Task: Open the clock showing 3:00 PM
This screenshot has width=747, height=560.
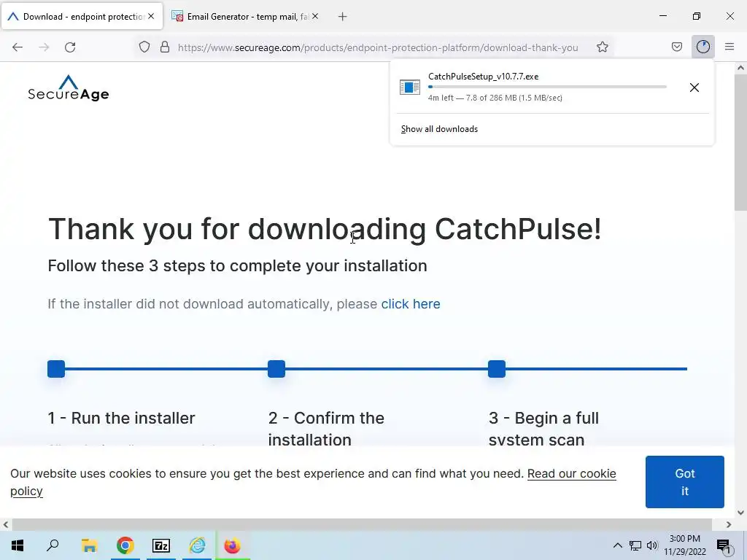Action: click(684, 545)
